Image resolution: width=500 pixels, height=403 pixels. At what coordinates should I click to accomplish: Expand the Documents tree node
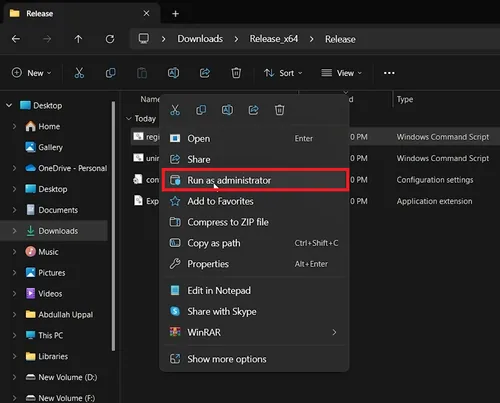tap(14, 210)
